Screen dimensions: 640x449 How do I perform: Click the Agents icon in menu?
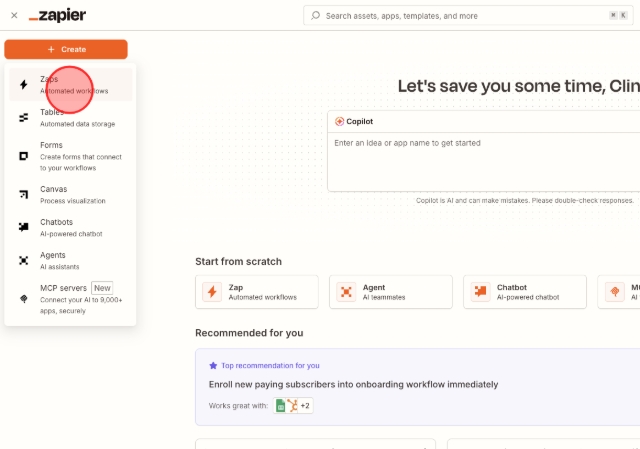[24, 260]
